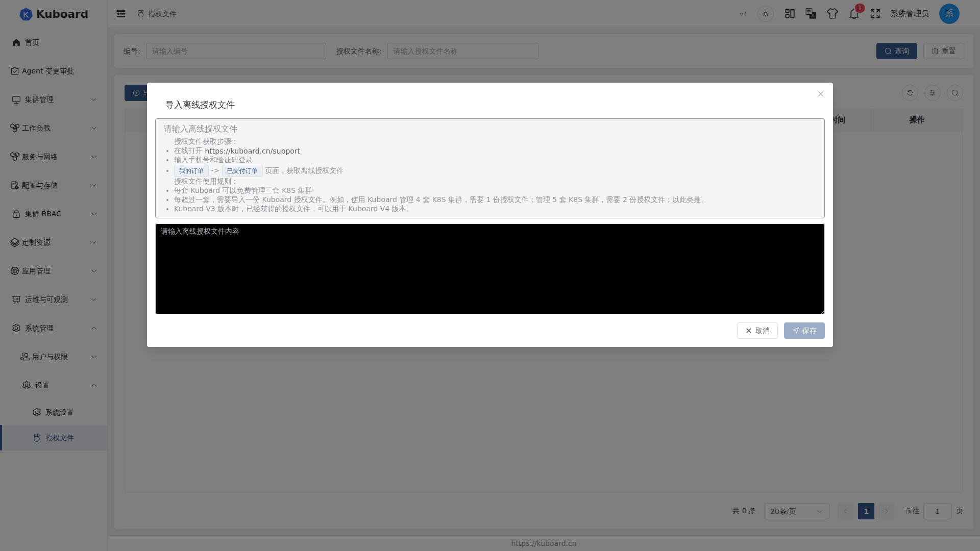This screenshot has width=980, height=551.
Task: Switch theme with the sun icon
Action: pyautogui.click(x=766, y=14)
